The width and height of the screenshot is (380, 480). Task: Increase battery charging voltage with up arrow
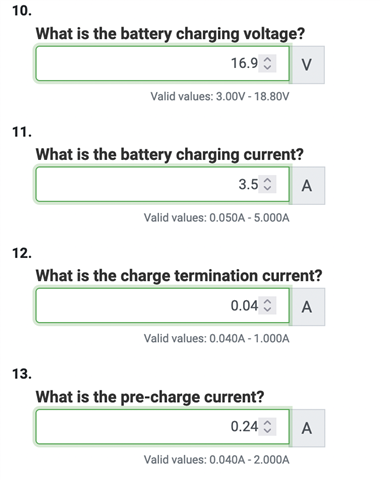pyautogui.click(x=267, y=59)
